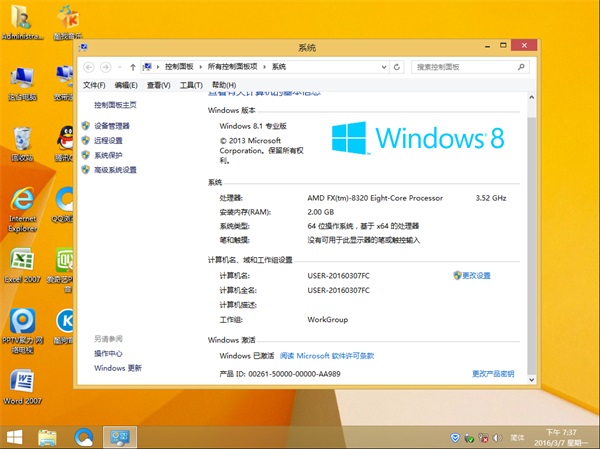Go up one level with up arrow
Viewport: 600px width, 449px height.
(x=133, y=66)
